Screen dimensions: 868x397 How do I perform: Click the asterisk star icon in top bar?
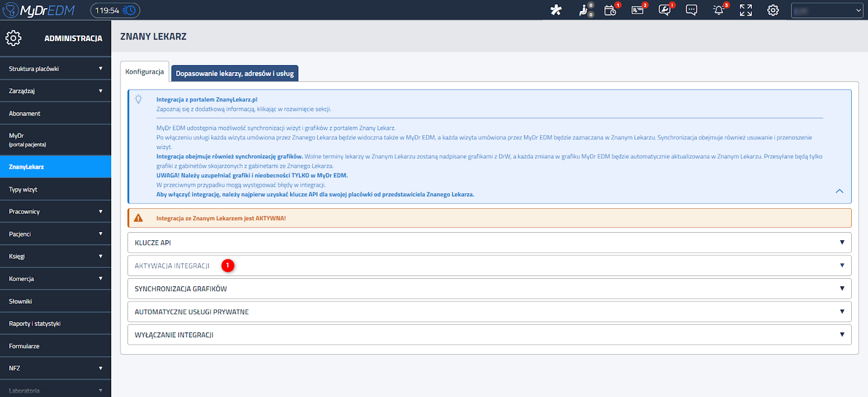(556, 10)
